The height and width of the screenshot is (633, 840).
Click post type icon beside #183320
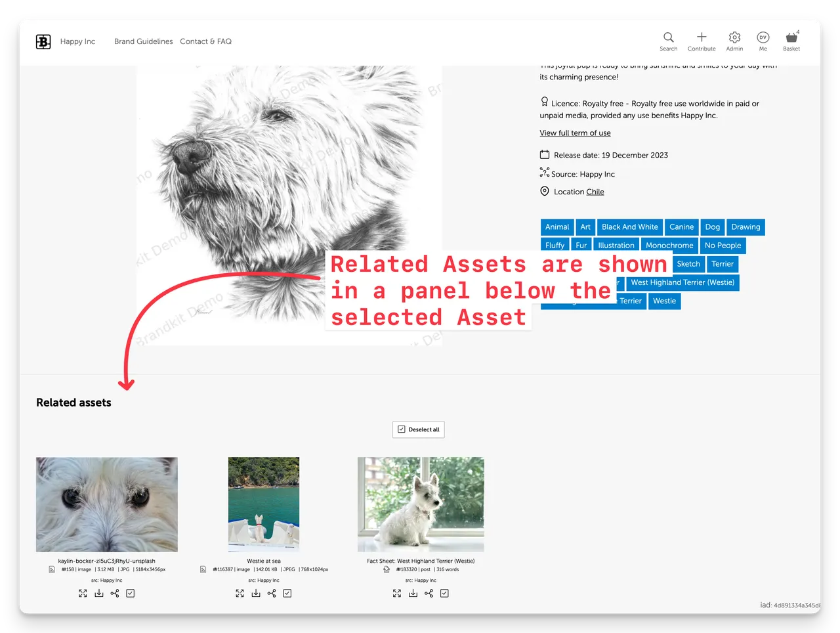pyautogui.click(x=387, y=569)
